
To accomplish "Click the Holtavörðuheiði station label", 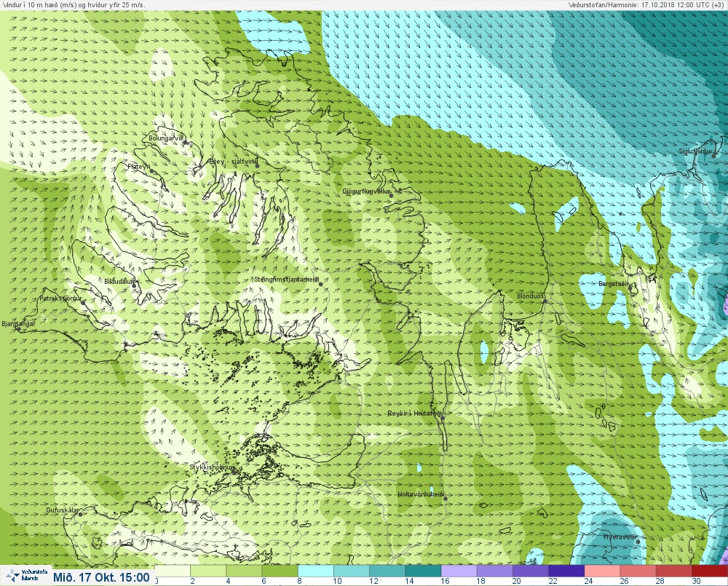I will pyautogui.click(x=422, y=494).
